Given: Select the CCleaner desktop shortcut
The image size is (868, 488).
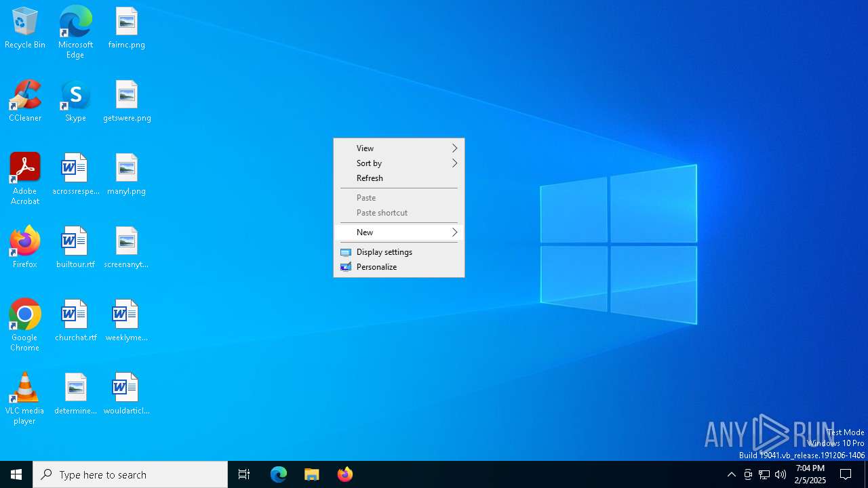Looking at the screenshot, I should [x=25, y=102].
